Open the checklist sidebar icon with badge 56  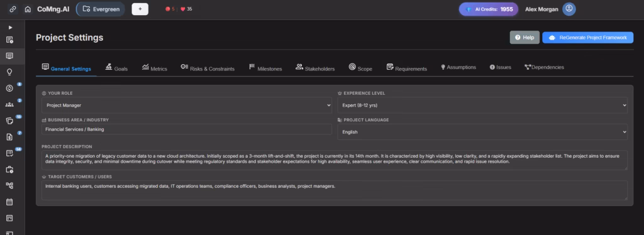[x=9, y=153]
